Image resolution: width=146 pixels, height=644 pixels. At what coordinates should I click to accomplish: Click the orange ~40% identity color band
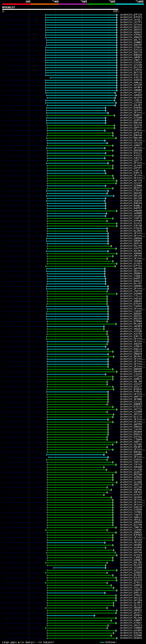pyautogui.click(x=45, y=4)
